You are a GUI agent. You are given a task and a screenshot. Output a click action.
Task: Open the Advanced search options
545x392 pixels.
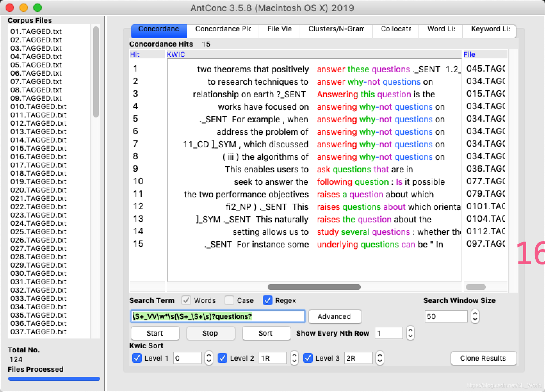[x=335, y=317]
